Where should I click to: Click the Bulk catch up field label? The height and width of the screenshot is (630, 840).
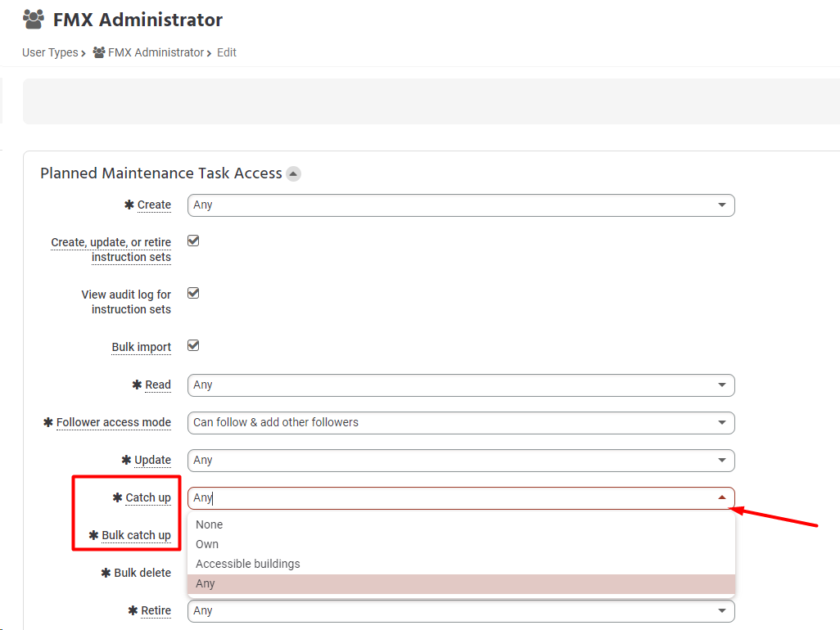click(136, 535)
